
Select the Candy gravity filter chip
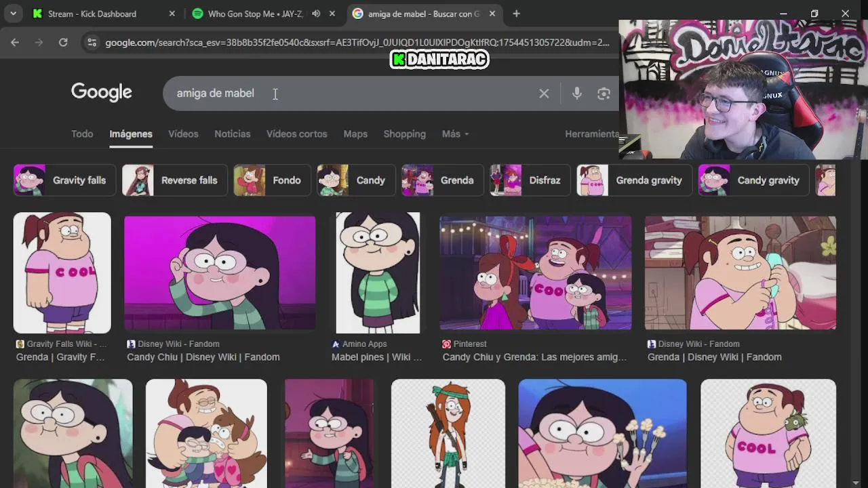pos(754,180)
